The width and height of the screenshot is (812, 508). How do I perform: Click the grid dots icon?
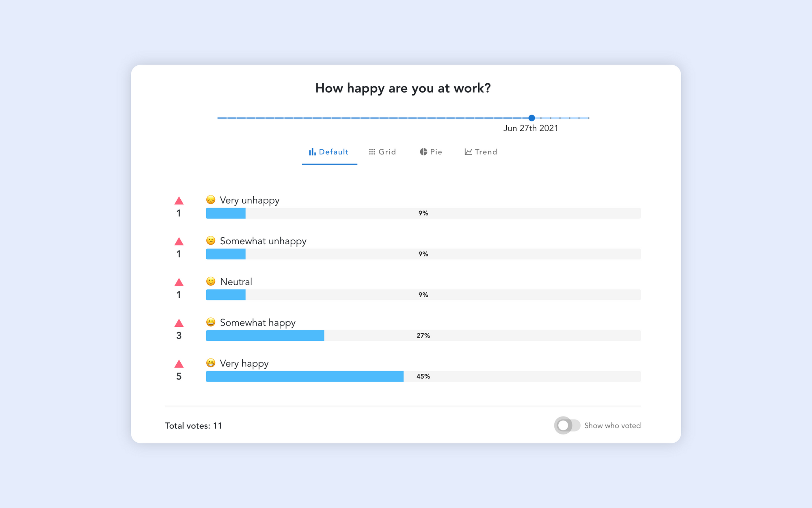pos(372,152)
